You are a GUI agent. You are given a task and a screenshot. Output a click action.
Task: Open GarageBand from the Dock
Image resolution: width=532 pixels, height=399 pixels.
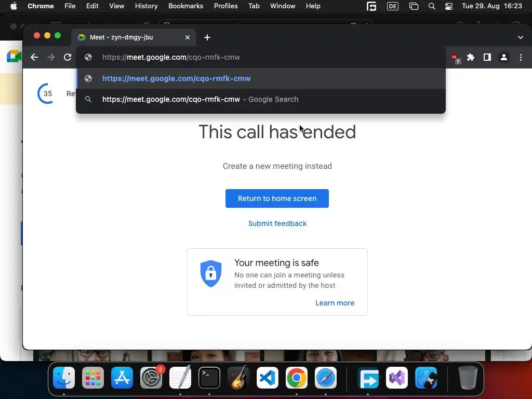point(238,378)
